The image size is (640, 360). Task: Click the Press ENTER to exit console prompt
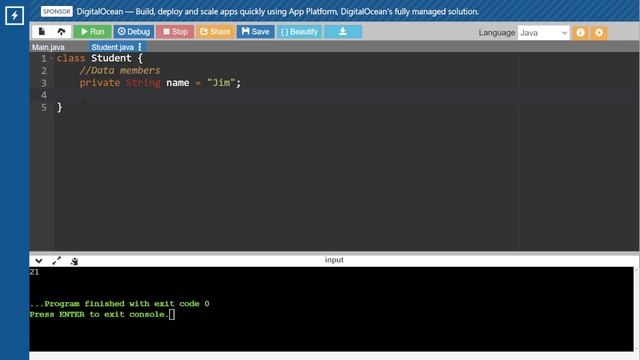tap(98, 314)
